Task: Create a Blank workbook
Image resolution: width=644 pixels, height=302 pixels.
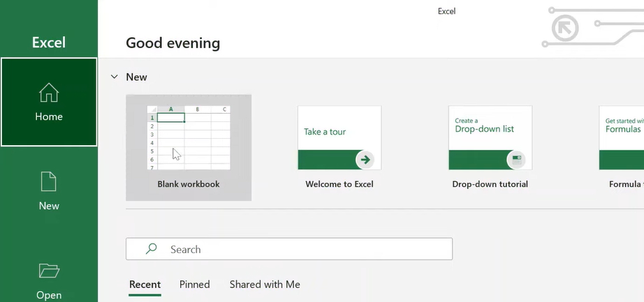Action: point(189,147)
